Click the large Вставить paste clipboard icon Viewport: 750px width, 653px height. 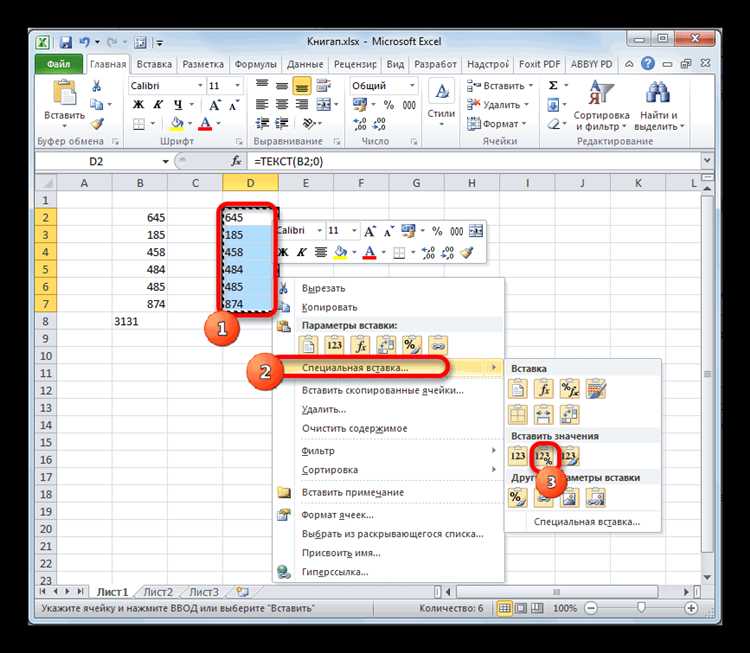pos(65,92)
